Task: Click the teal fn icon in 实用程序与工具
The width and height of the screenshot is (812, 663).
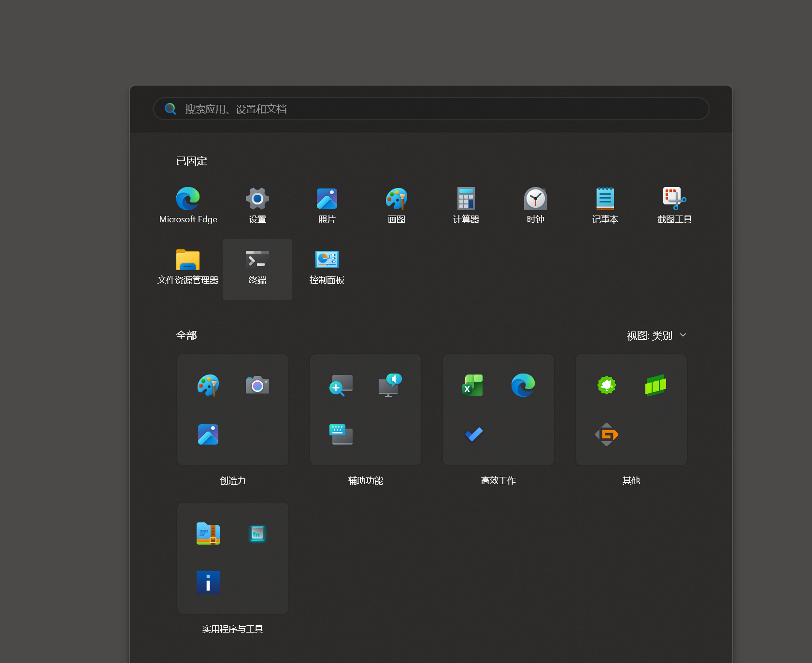Action: pos(257,534)
